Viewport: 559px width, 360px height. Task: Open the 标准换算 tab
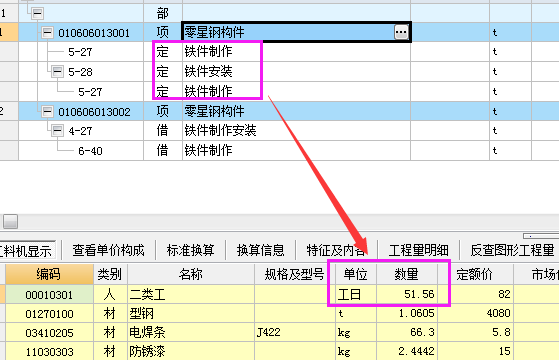click(190, 250)
